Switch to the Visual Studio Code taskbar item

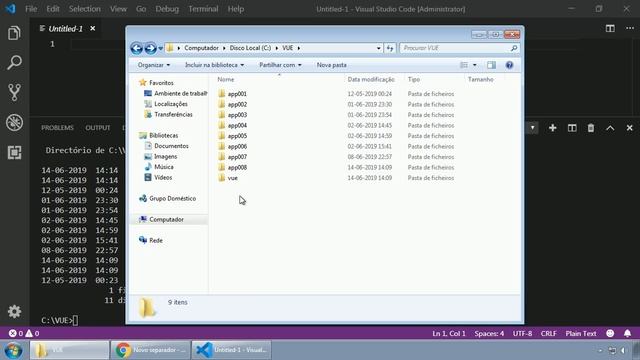point(231,350)
